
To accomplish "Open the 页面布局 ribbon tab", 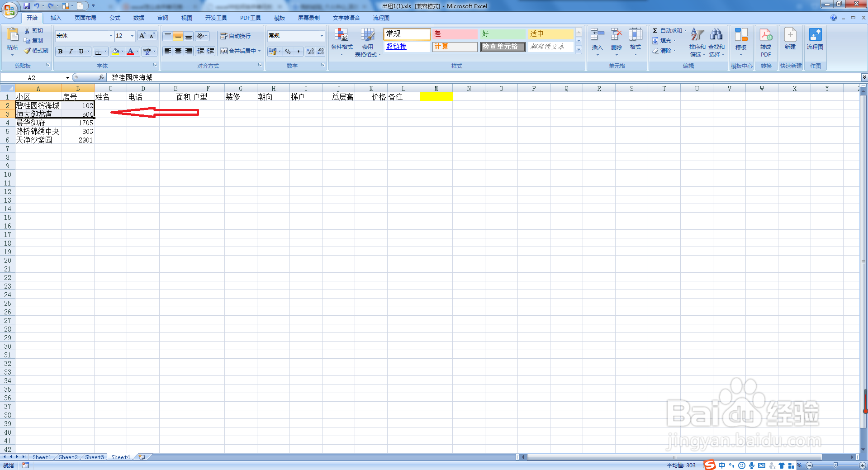I will pos(85,18).
